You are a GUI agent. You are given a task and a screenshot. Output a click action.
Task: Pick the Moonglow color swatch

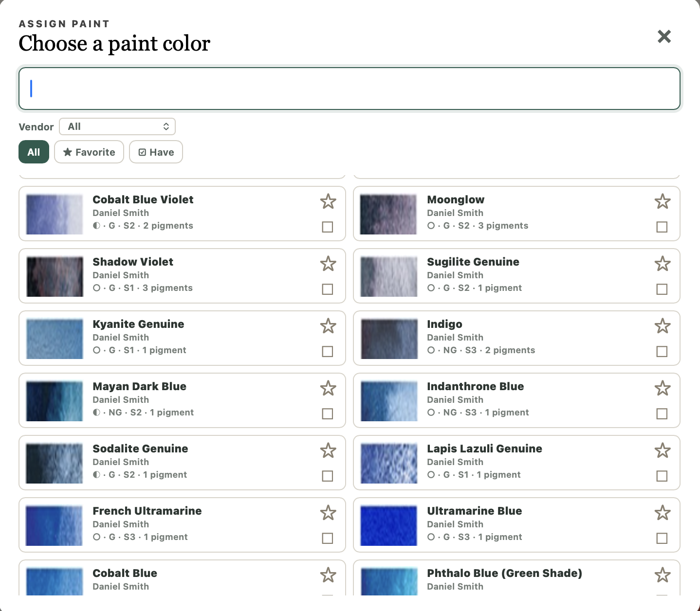pos(389,214)
